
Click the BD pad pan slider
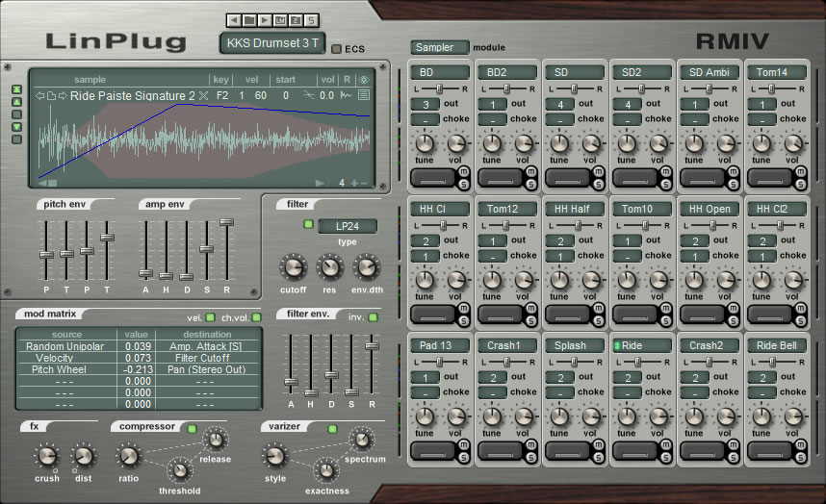(x=440, y=88)
